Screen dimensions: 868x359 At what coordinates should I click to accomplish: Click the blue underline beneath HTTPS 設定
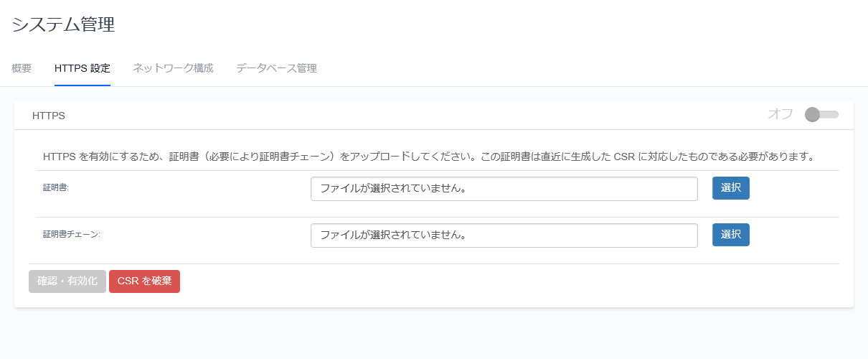pos(82,85)
